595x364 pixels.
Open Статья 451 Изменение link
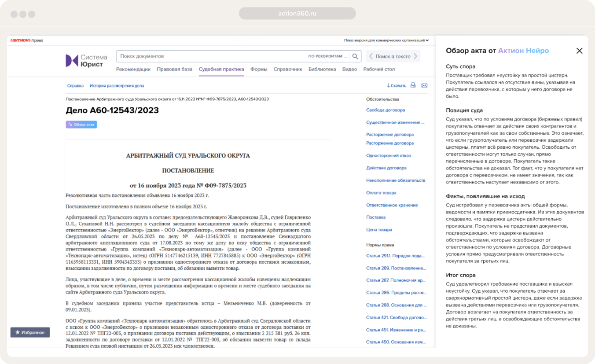click(396, 330)
